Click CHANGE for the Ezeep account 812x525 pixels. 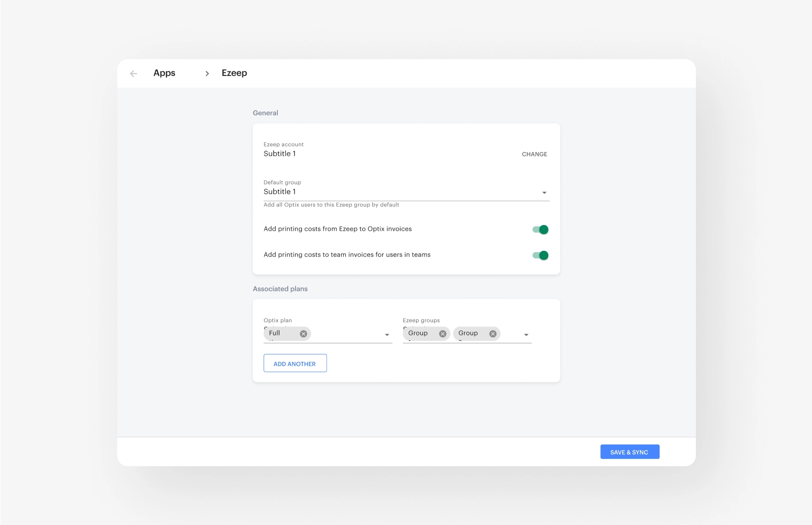tap(534, 154)
